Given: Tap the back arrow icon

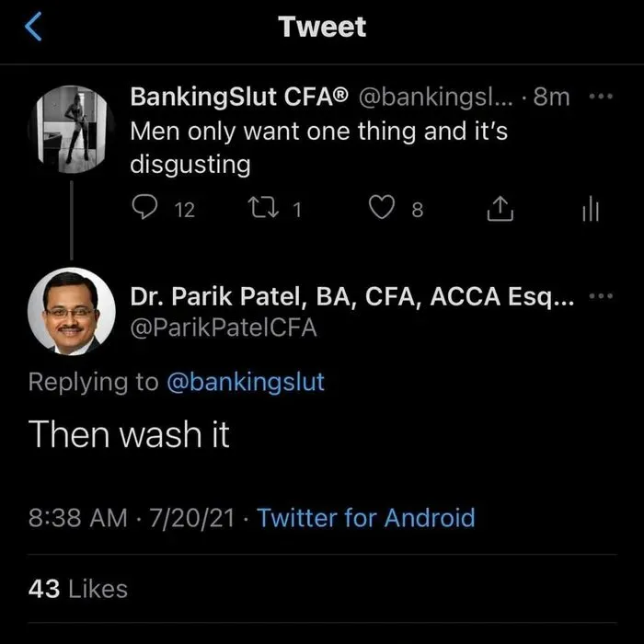Looking at the screenshot, I should [33, 27].
